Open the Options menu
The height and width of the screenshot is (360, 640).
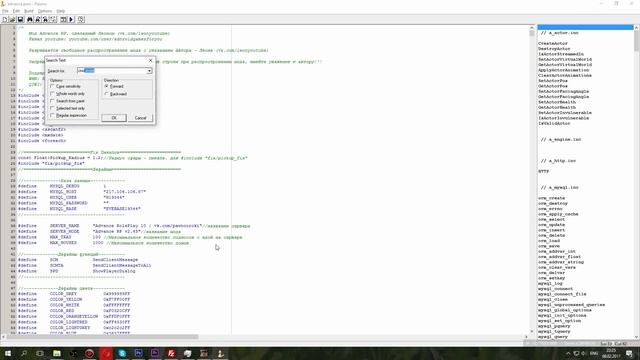click(45, 11)
